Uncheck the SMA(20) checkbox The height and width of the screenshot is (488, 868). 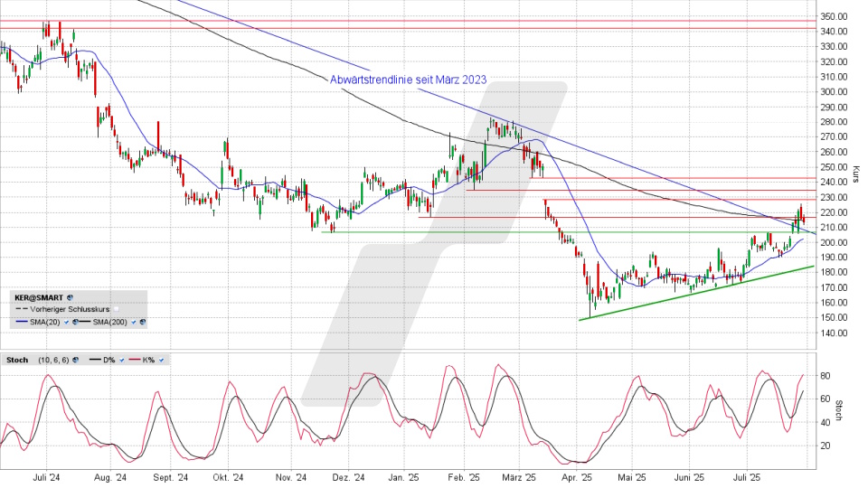[x=66, y=322]
